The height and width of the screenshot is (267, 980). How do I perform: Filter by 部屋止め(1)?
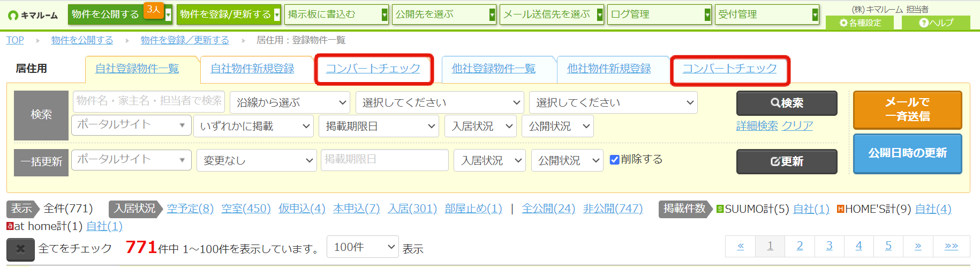(473, 209)
